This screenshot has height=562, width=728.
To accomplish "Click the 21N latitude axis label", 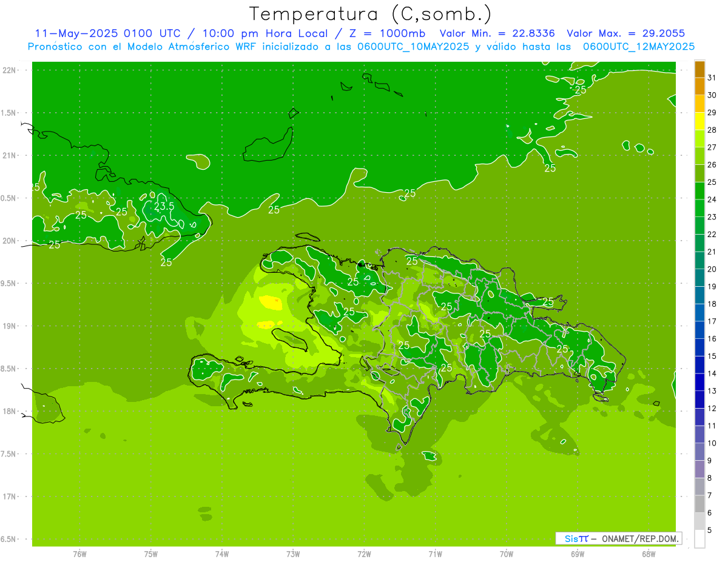I will (10, 156).
